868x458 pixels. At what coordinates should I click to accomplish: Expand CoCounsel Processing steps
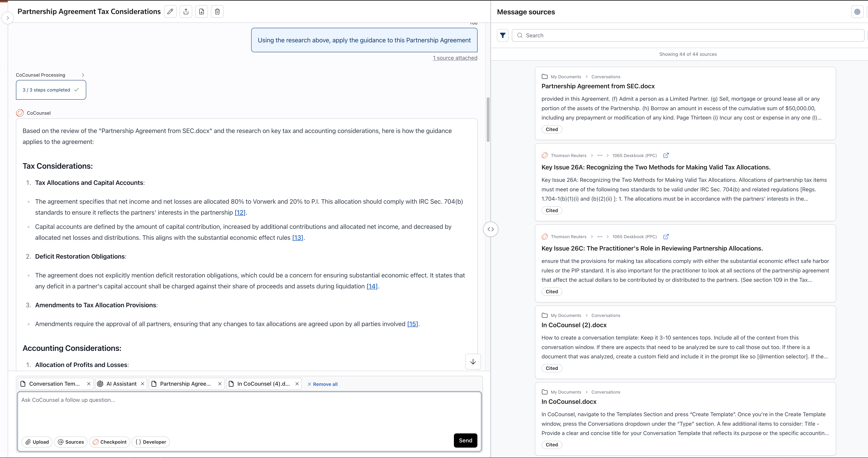click(x=83, y=75)
